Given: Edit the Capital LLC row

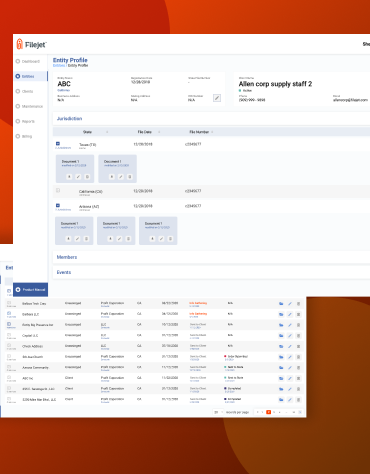Looking at the screenshot, I should click(290, 336).
